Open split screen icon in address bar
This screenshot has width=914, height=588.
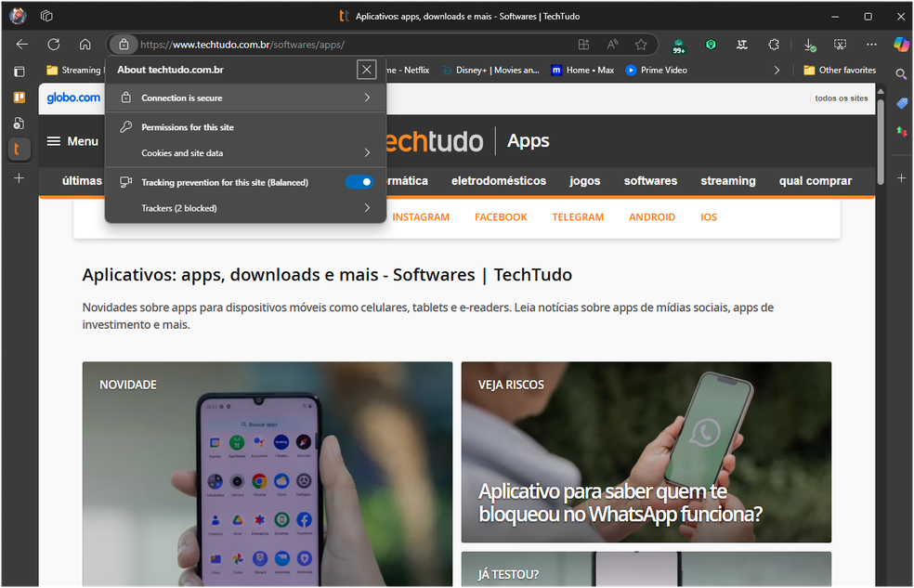583,45
